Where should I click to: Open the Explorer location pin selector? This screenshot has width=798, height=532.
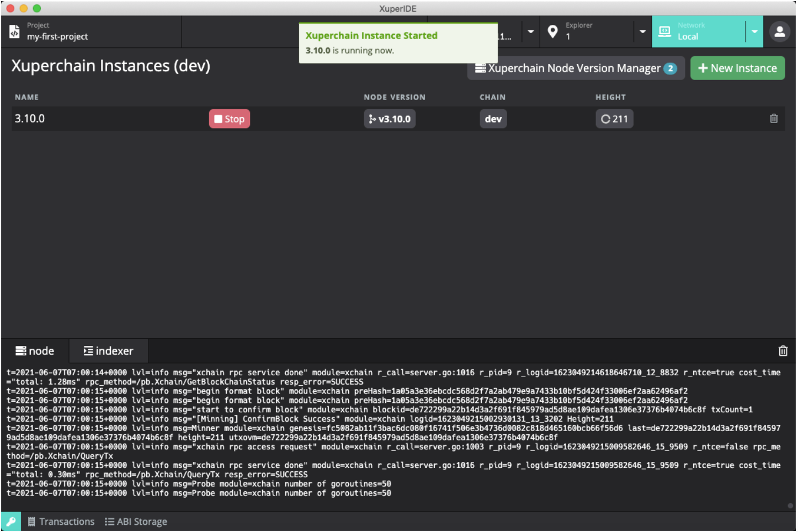(587, 31)
